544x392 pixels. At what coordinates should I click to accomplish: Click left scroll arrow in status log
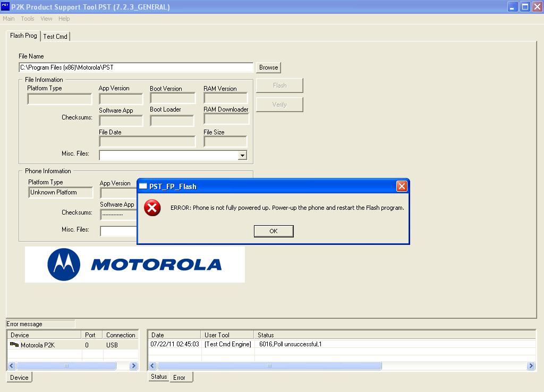point(152,365)
